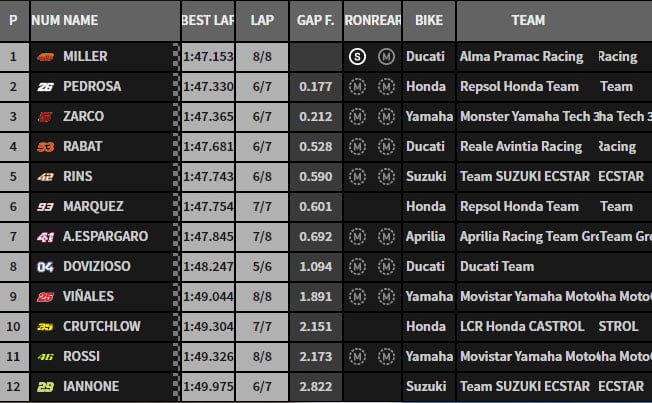Click Marquez's number 93 badge
This screenshot has width=652, height=403.
[43, 207]
